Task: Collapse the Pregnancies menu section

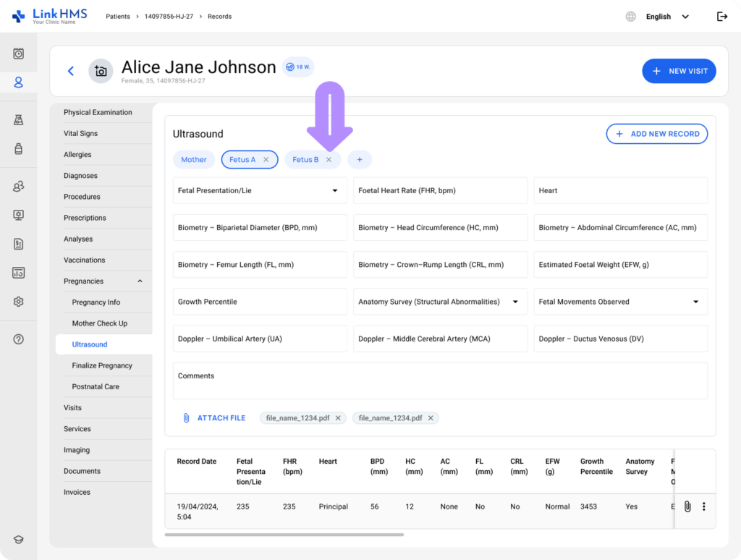Action: point(140,281)
